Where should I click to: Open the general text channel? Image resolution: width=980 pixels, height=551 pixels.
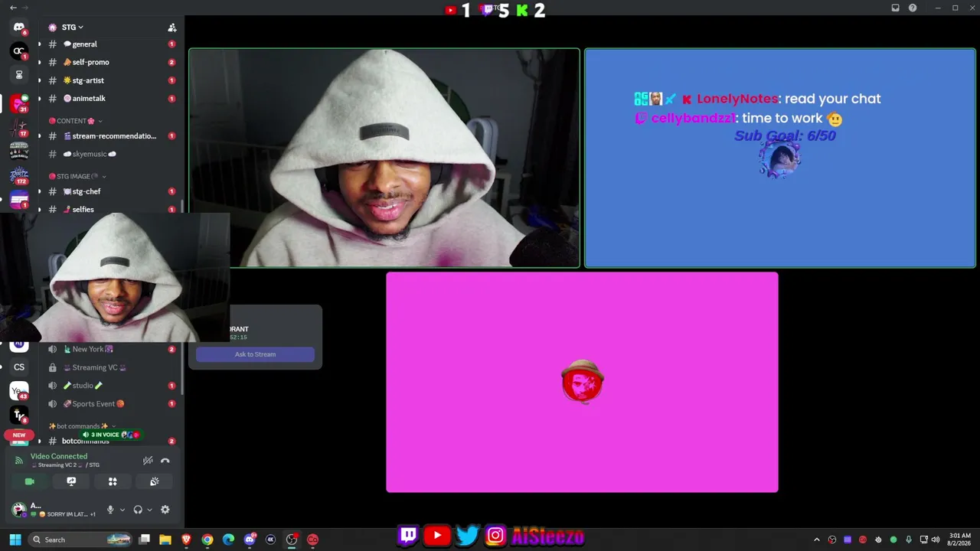tap(110, 44)
